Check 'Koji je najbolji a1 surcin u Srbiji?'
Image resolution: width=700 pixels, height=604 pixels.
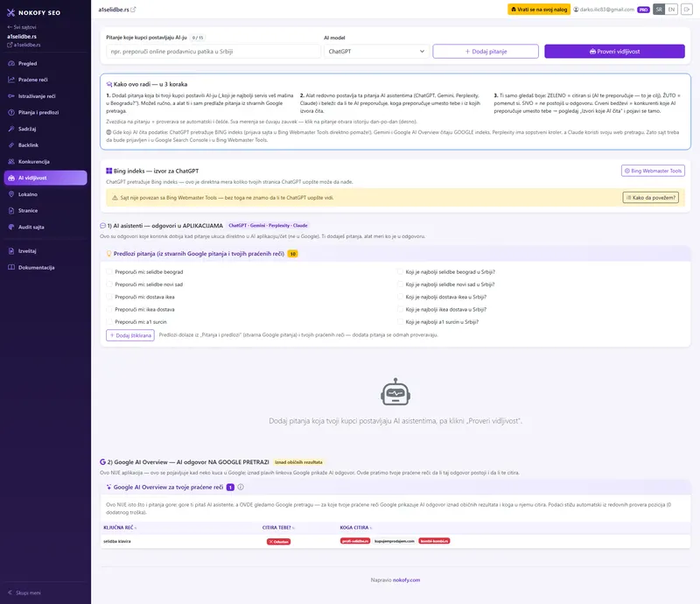[400, 321]
